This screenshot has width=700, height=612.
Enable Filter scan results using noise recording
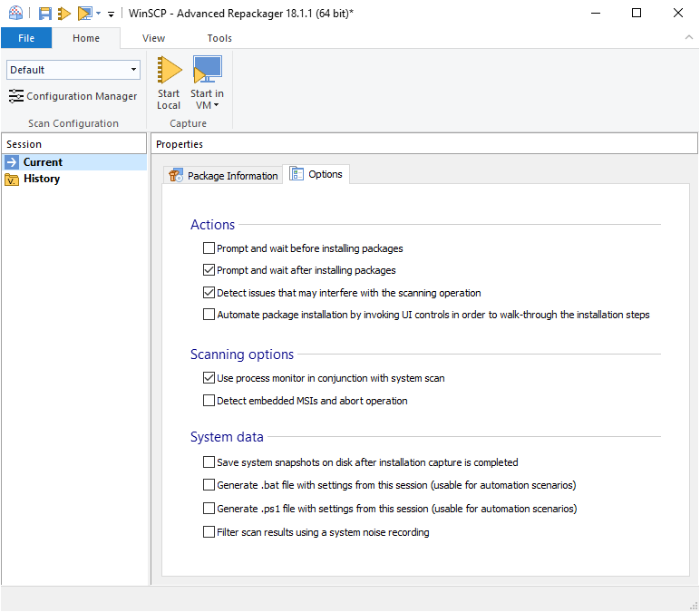pyautogui.click(x=209, y=532)
